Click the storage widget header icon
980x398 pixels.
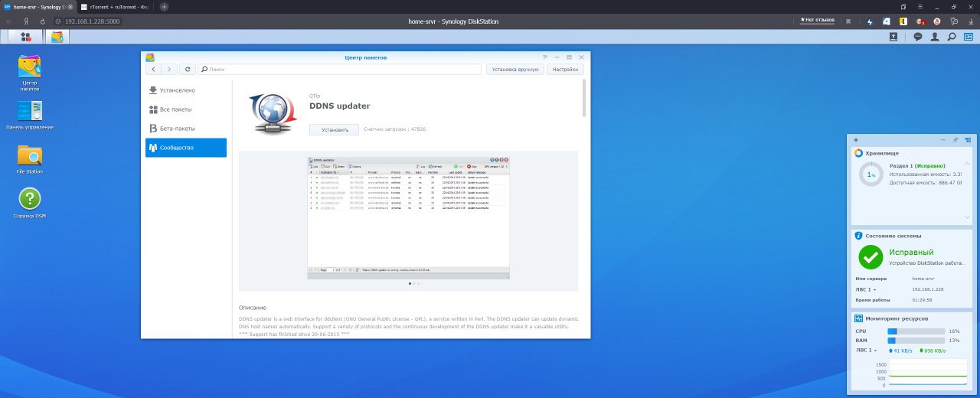click(858, 153)
